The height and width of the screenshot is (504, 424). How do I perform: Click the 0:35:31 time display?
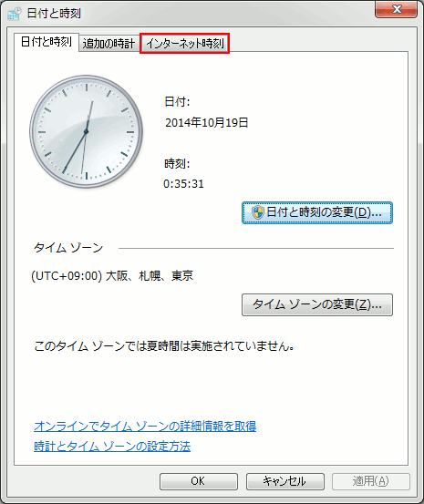pos(183,184)
